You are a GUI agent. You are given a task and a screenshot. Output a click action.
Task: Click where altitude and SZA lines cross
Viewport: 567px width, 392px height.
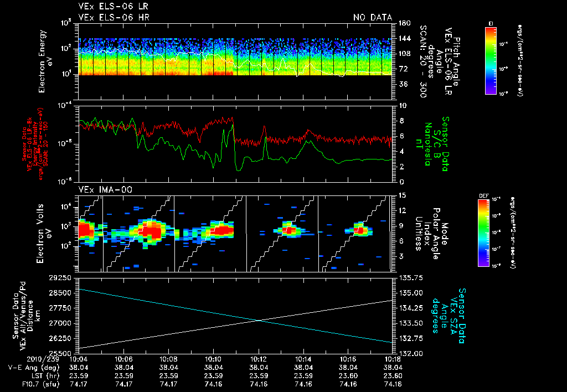click(x=259, y=320)
